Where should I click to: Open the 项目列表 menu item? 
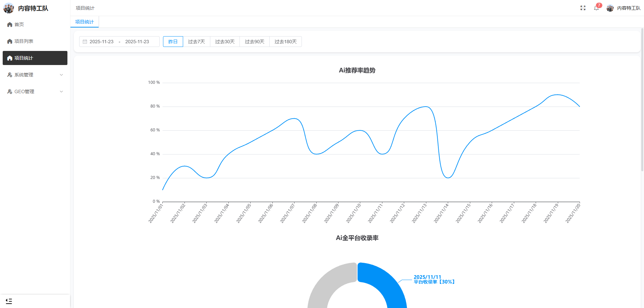[23, 41]
